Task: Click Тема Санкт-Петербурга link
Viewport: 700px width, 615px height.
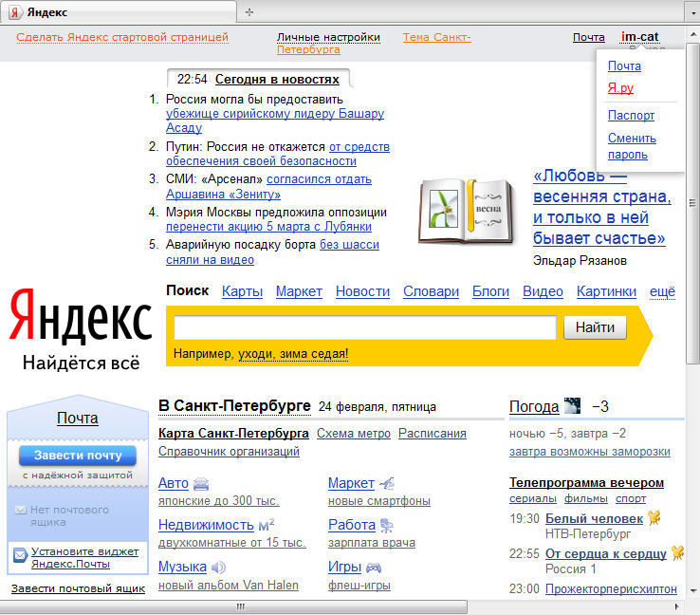Action: (x=374, y=44)
